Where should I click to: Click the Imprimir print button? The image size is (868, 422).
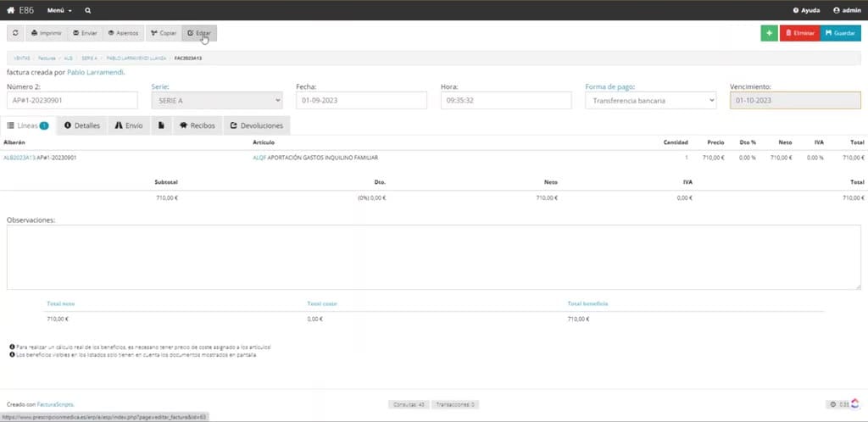click(47, 33)
